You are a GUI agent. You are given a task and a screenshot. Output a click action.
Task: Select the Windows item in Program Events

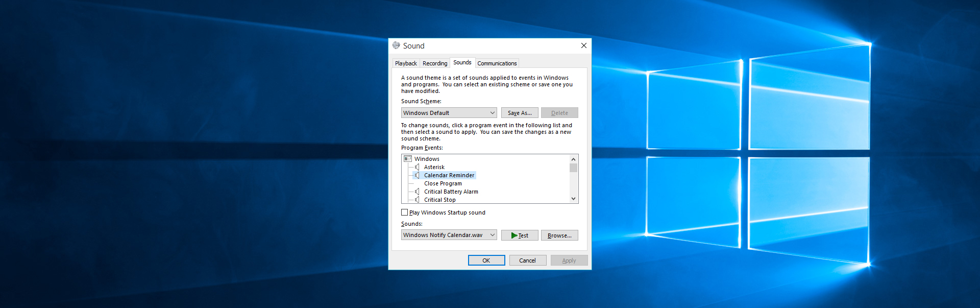[x=427, y=159]
